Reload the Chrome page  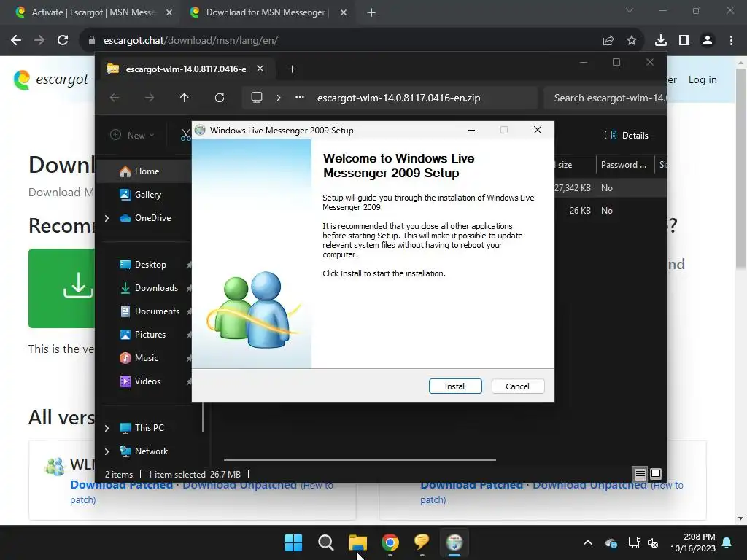[x=63, y=41]
